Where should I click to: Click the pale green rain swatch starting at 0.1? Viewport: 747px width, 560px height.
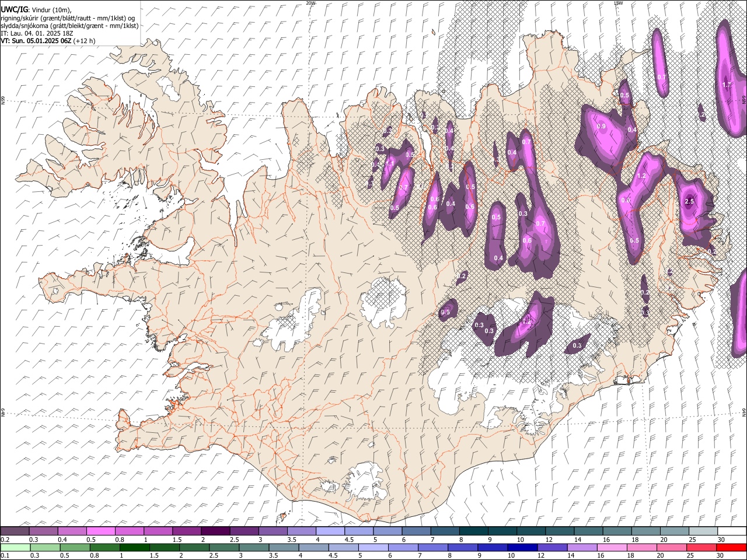(x=15, y=548)
